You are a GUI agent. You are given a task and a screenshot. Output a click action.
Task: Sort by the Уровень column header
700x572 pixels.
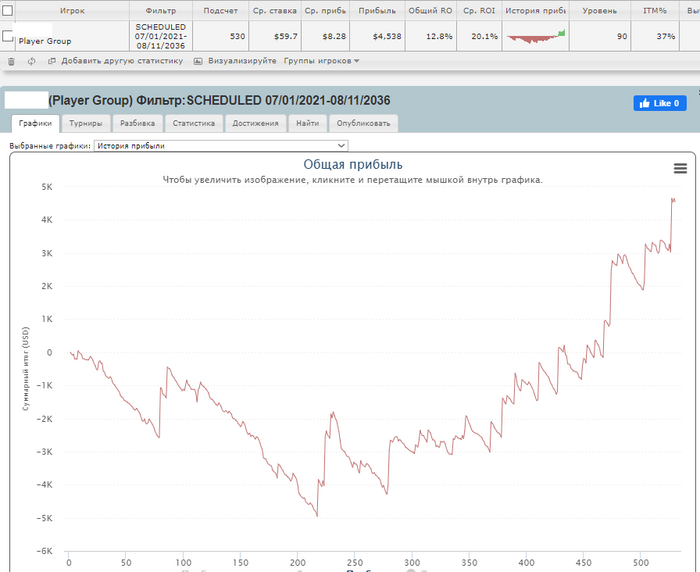coord(600,10)
